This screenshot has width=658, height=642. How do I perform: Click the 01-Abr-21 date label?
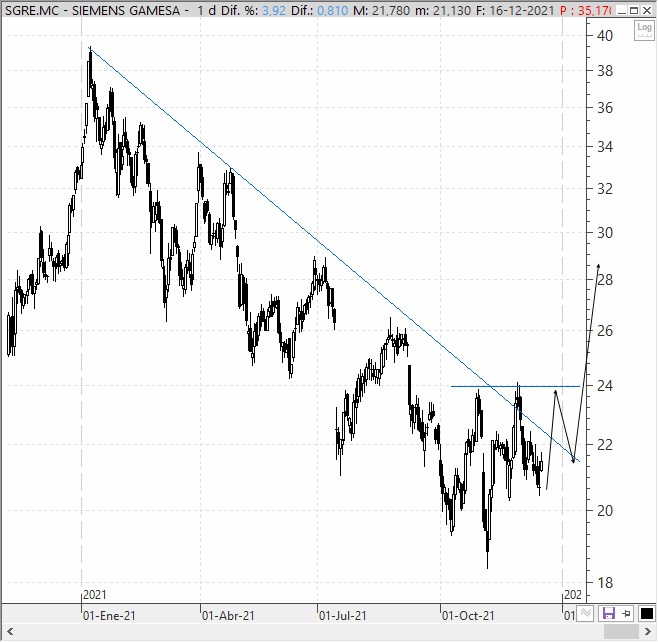pos(228,616)
